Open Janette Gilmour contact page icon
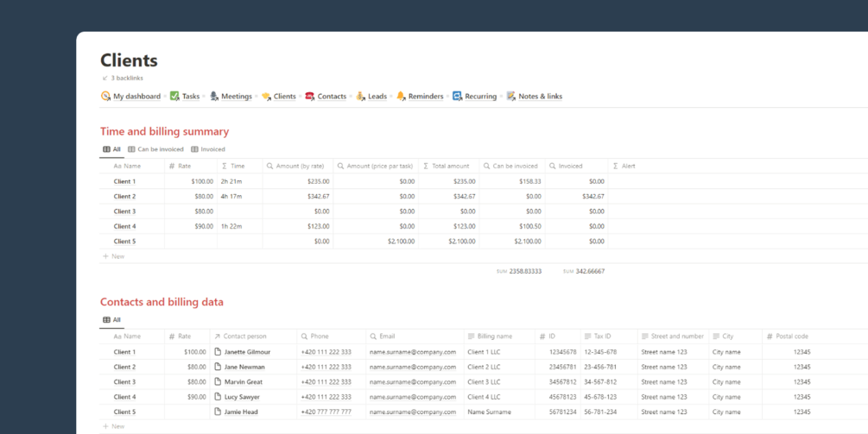The width and height of the screenshot is (868, 434). pos(218,352)
